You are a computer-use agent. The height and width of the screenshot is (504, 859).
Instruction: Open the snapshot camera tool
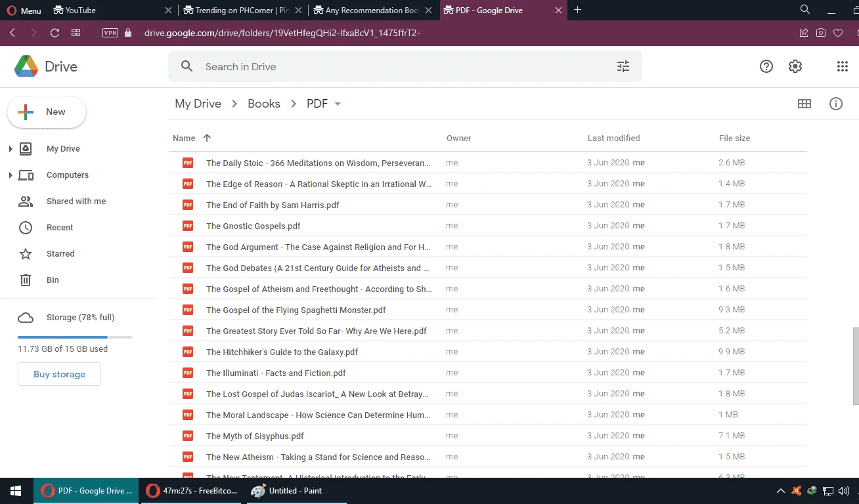click(x=821, y=33)
